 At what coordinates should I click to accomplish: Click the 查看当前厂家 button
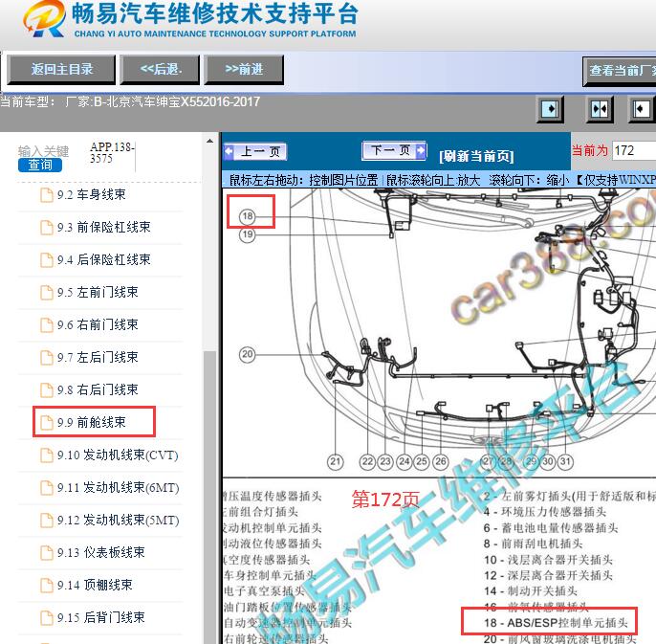[620, 71]
